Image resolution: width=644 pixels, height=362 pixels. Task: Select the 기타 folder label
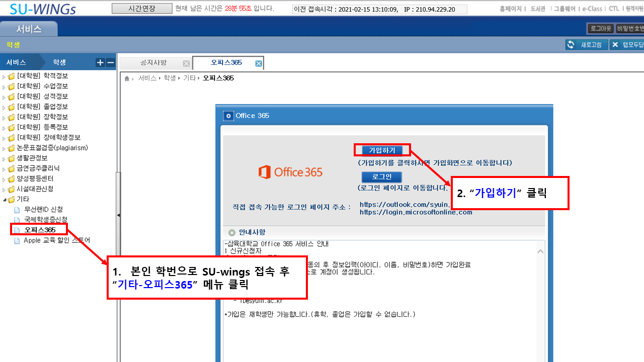[x=23, y=199]
